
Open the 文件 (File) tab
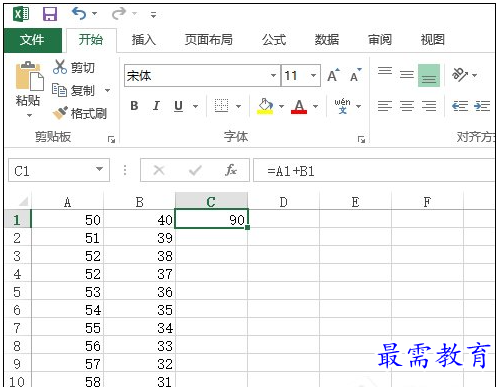(x=32, y=40)
